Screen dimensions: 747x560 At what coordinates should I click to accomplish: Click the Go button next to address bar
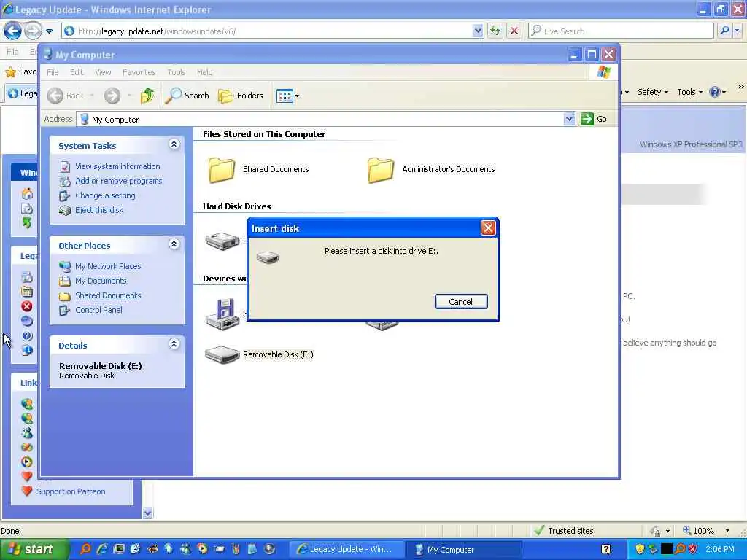[x=594, y=119]
